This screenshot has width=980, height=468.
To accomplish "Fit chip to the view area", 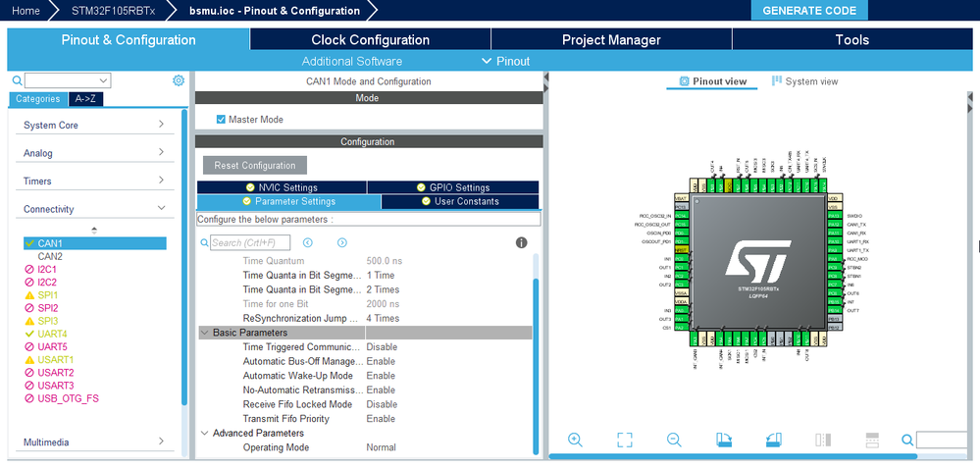I will click(x=624, y=440).
